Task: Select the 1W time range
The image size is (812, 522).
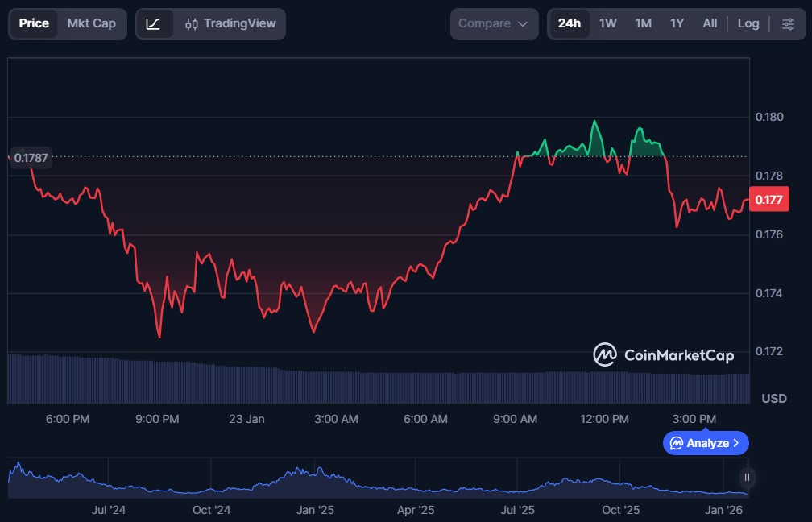Action: pos(607,24)
